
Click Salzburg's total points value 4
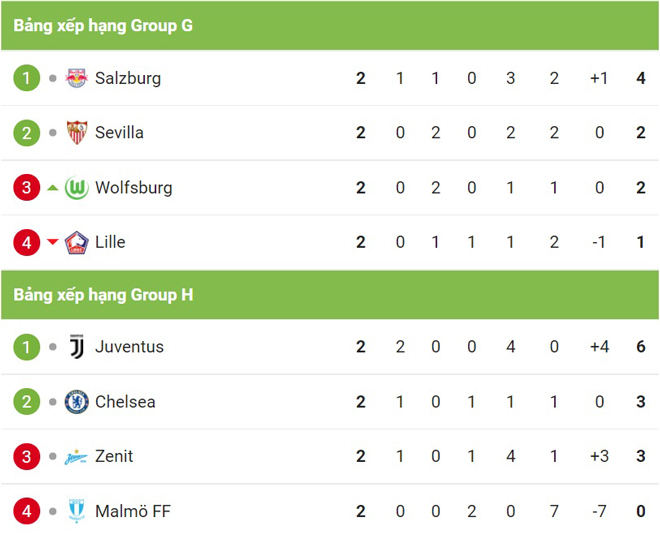coord(641,78)
